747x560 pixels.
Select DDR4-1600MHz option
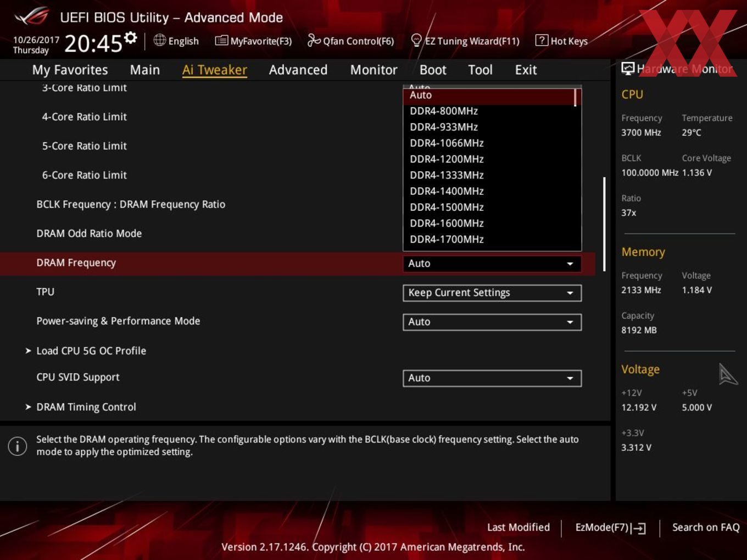click(488, 223)
